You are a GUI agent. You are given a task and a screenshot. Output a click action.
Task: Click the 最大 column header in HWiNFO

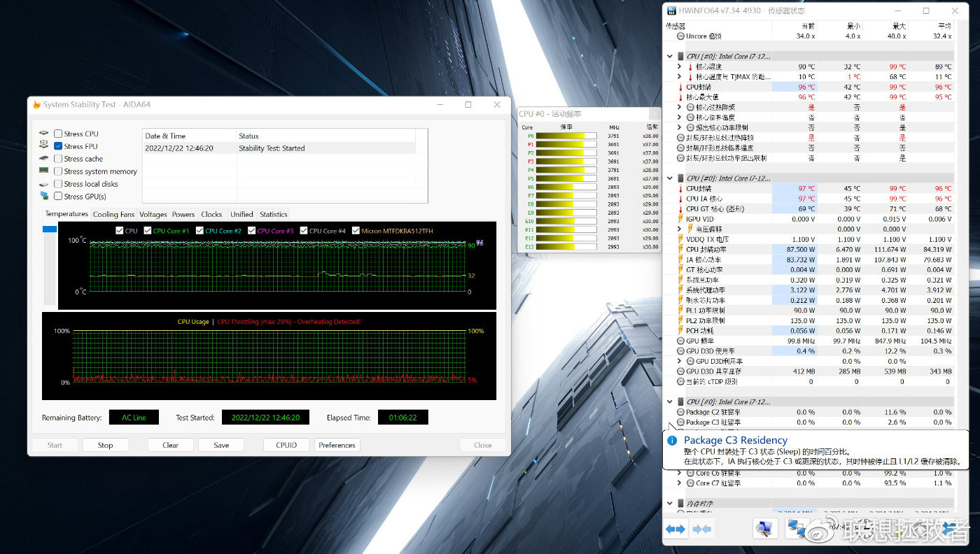(885, 26)
